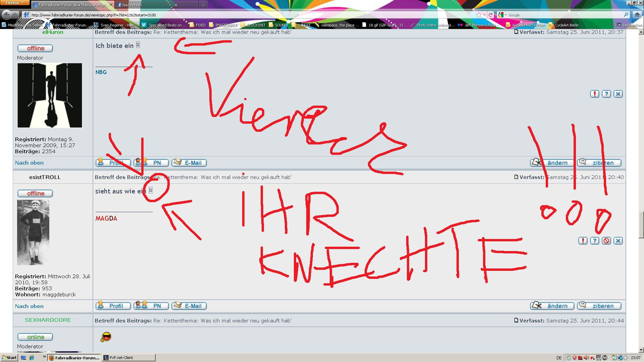Open a new tab with plus button
The image size is (644, 362).
[x=203, y=5]
